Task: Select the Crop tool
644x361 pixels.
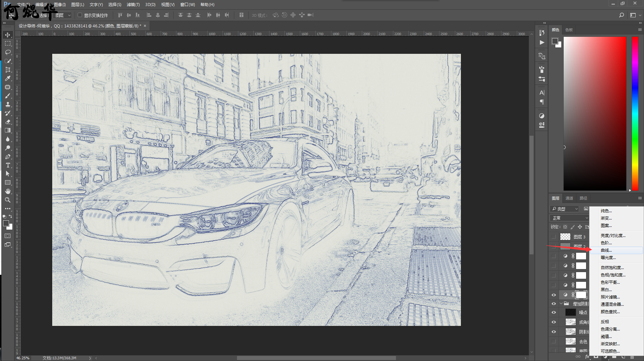Action: pos(8,70)
